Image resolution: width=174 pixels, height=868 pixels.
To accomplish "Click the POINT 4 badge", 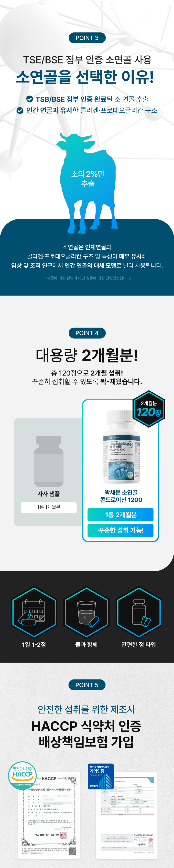I will (x=87, y=333).
